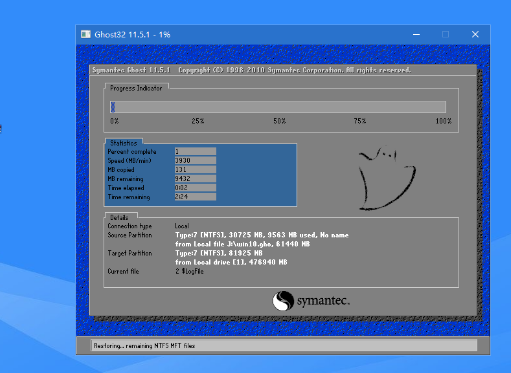Click the Details panel tab label
Image resolution: width=511 pixels, height=373 pixels.
[x=119, y=218]
